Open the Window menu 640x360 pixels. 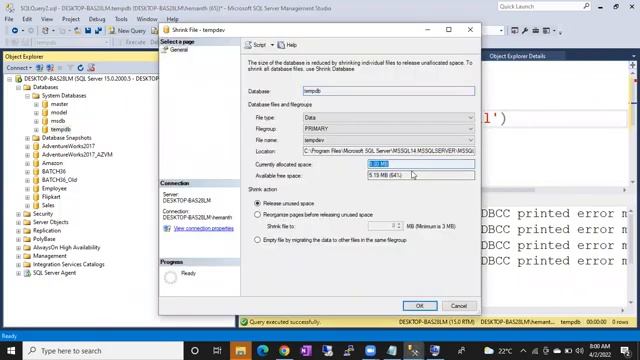click(147, 19)
